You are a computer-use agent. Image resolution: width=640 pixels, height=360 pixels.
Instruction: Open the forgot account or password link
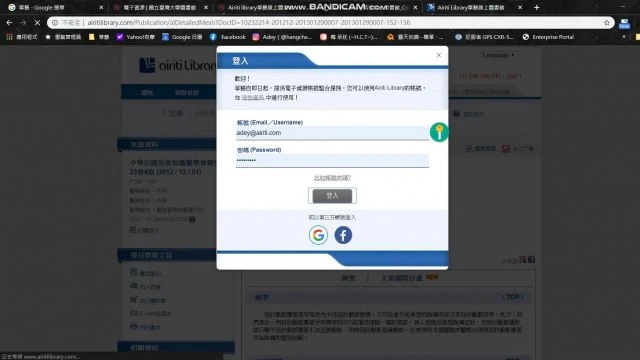click(332, 178)
